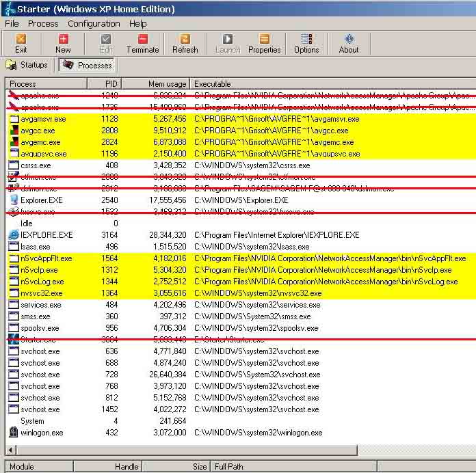Open the Help menu
This screenshot has width=476, height=473.
pyautogui.click(x=138, y=23)
